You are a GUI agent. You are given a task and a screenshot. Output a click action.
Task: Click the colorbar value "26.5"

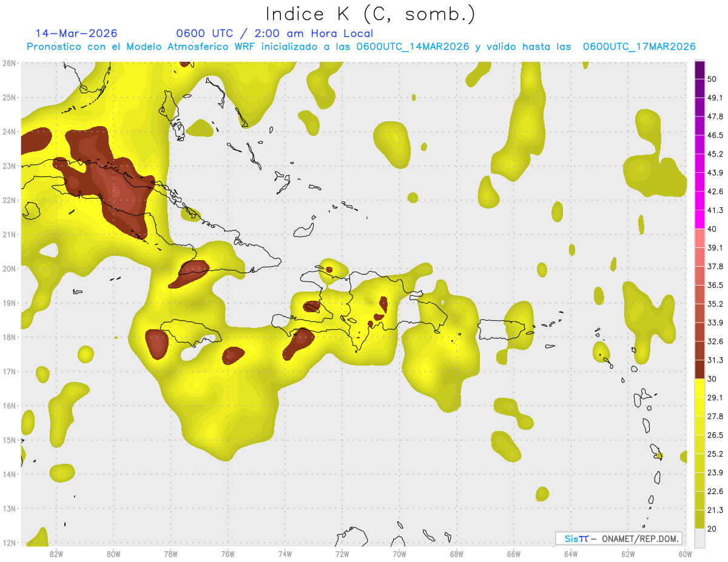tap(715, 435)
